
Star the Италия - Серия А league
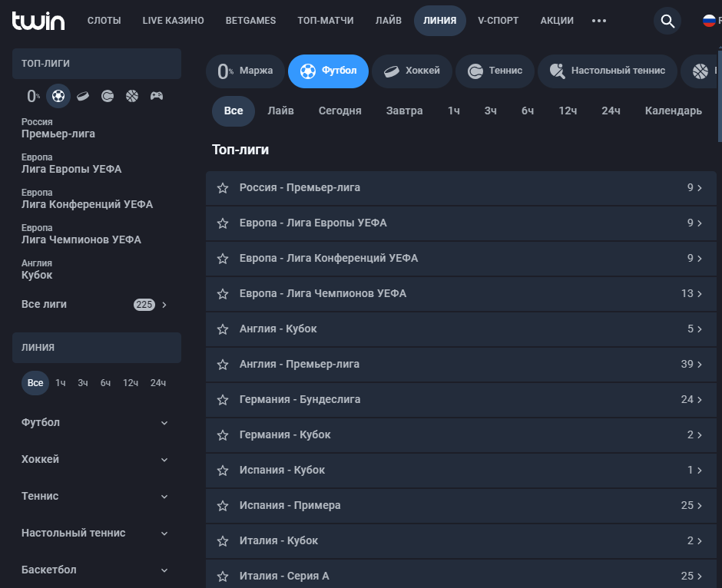pyautogui.click(x=223, y=576)
